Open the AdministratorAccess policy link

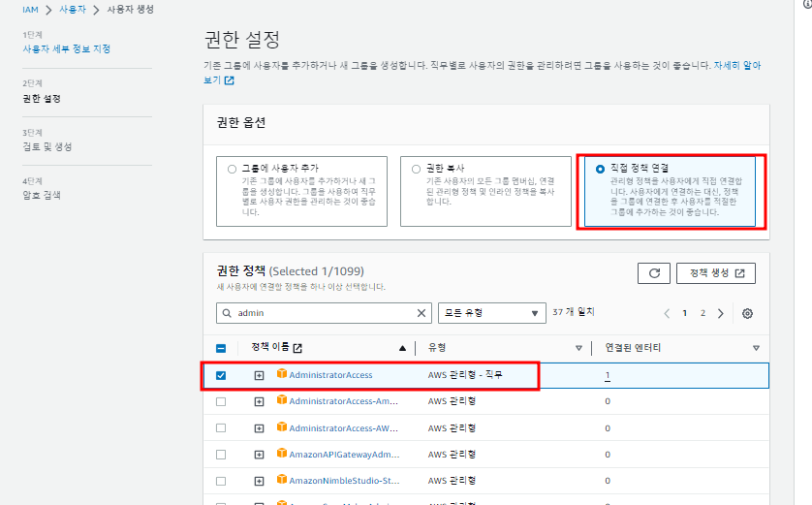point(330,375)
